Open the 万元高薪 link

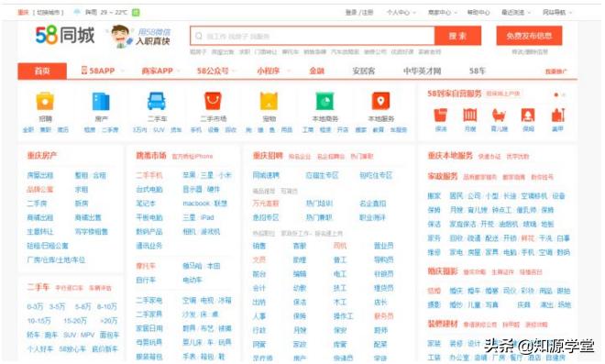[266, 204]
